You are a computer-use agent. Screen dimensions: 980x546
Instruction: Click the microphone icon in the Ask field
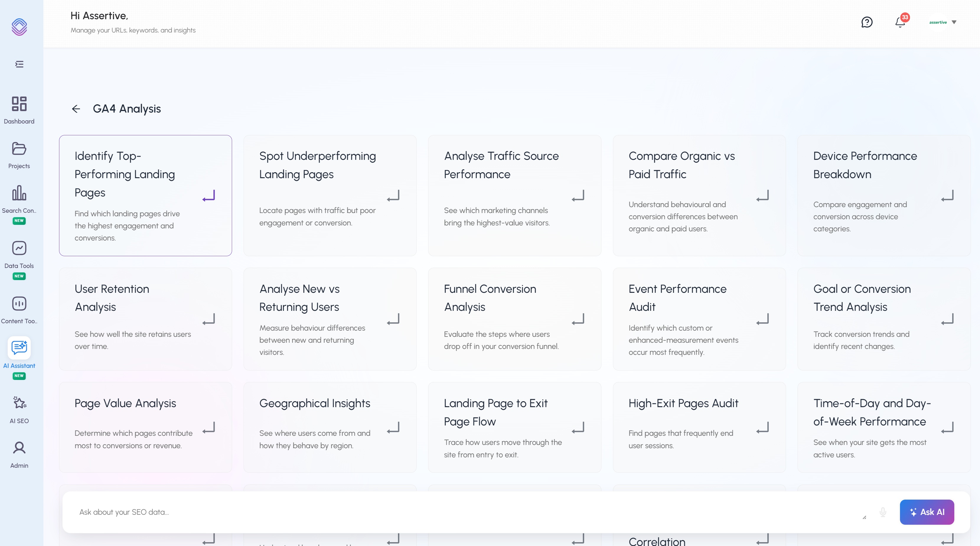tap(882, 512)
